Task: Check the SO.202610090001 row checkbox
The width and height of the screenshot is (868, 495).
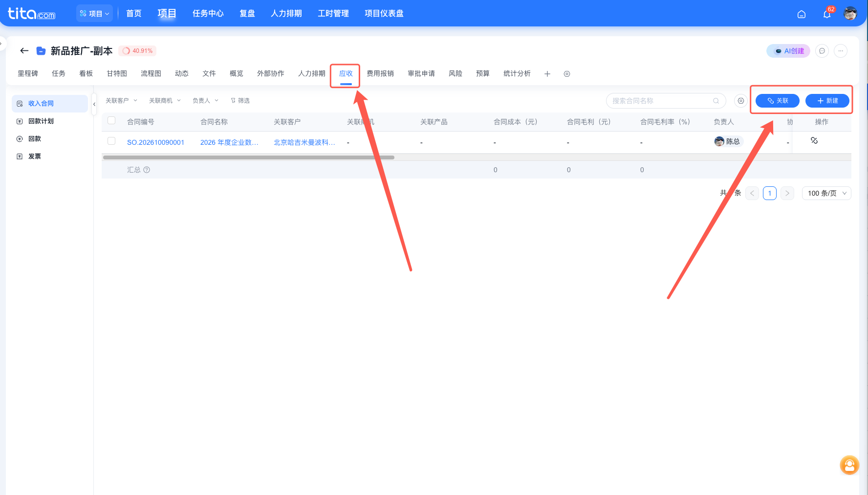Action: pos(111,141)
